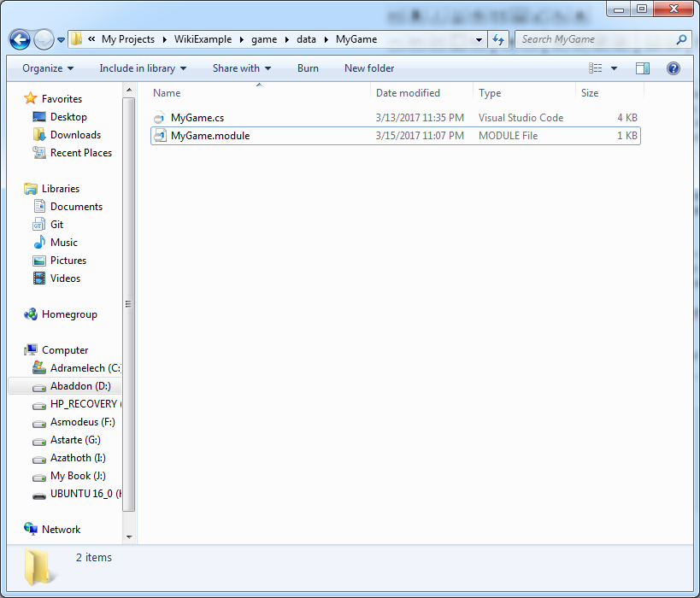Open the Help question mark icon

[x=673, y=68]
